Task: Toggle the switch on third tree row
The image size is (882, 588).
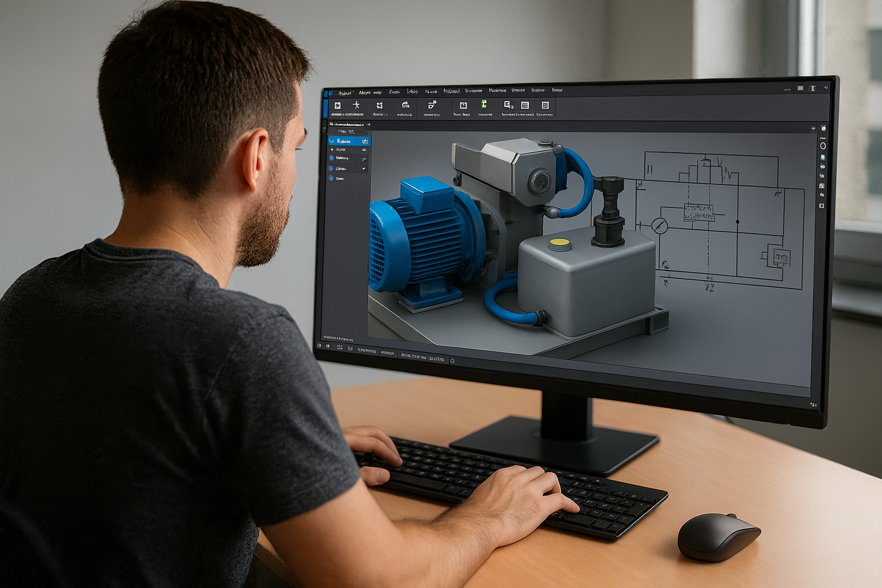Action: click(364, 158)
